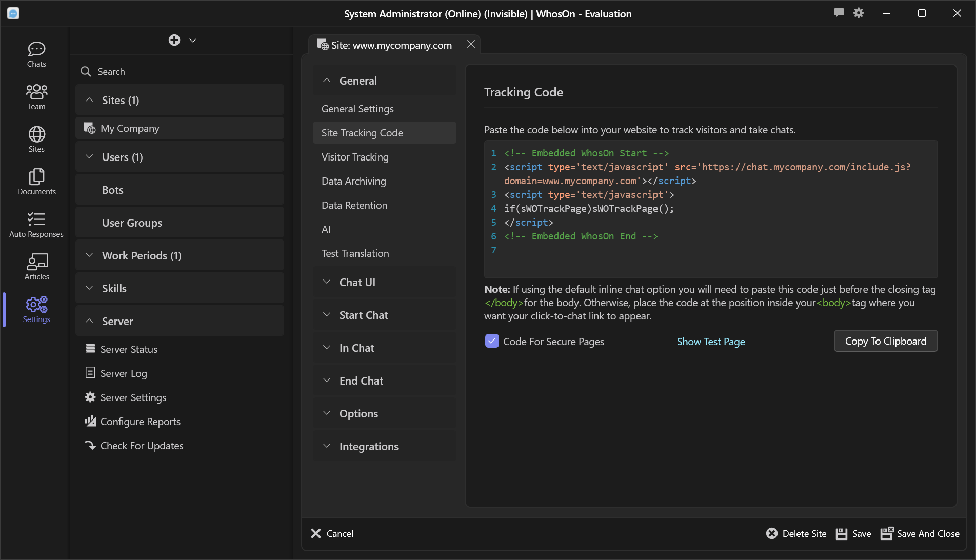Open Data Archiving settings
Image resolution: width=976 pixels, height=560 pixels.
pos(385,181)
